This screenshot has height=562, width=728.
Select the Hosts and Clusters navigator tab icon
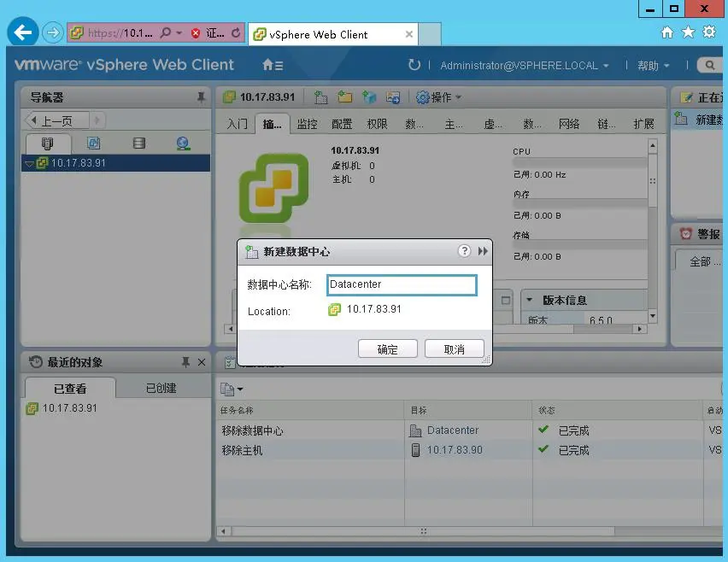coord(47,143)
